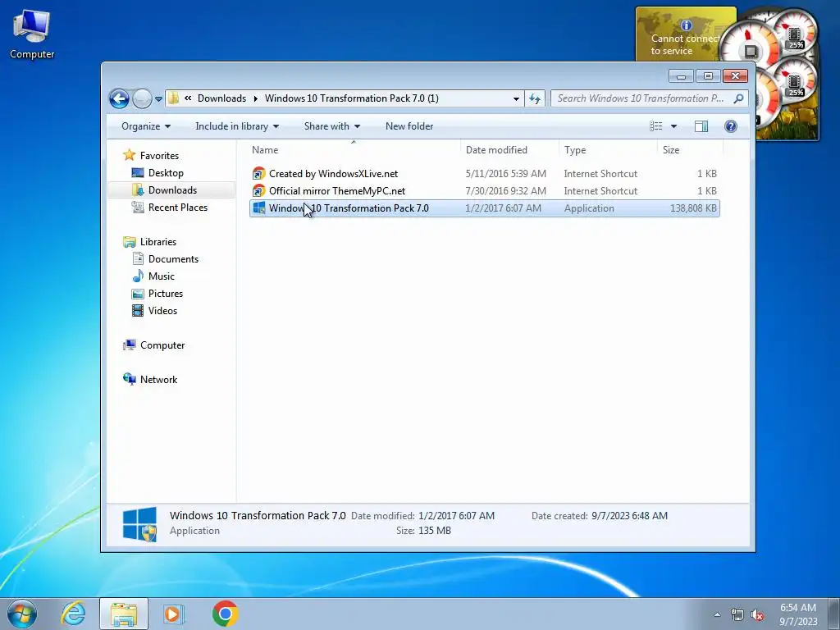Image resolution: width=840 pixels, height=630 pixels.
Task: Click the search magnifier icon
Action: point(739,98)
